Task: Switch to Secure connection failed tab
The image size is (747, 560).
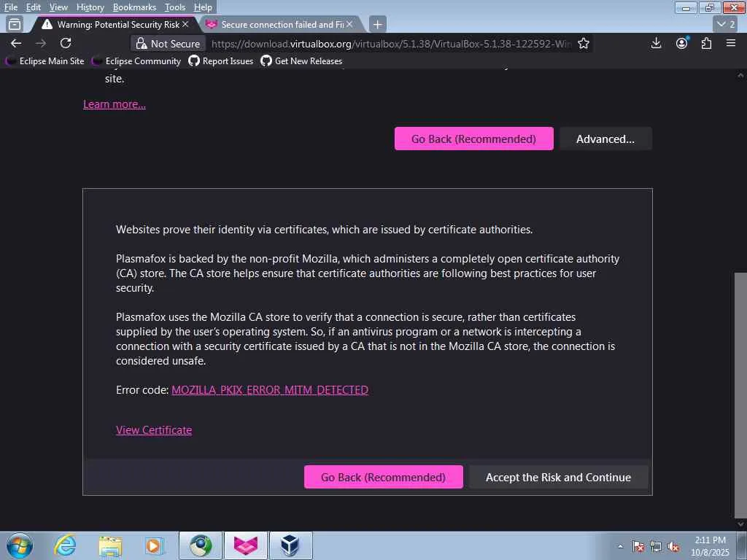Action: 281,24
